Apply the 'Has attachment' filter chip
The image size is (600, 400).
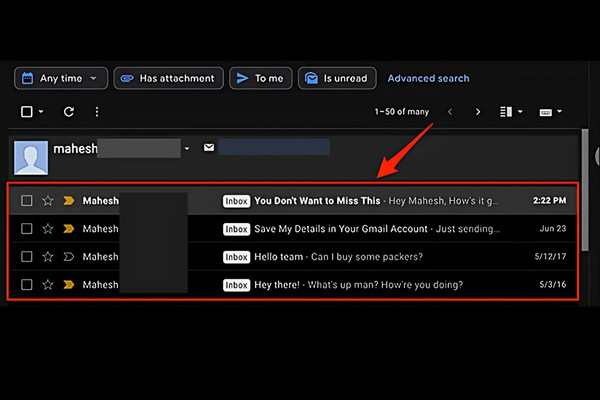(x=168, y=78)
